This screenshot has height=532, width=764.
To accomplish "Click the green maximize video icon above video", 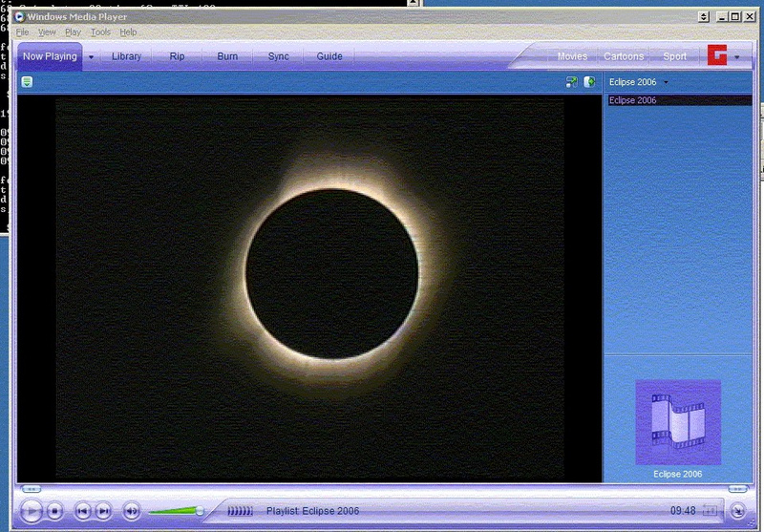I will [571, 82].
